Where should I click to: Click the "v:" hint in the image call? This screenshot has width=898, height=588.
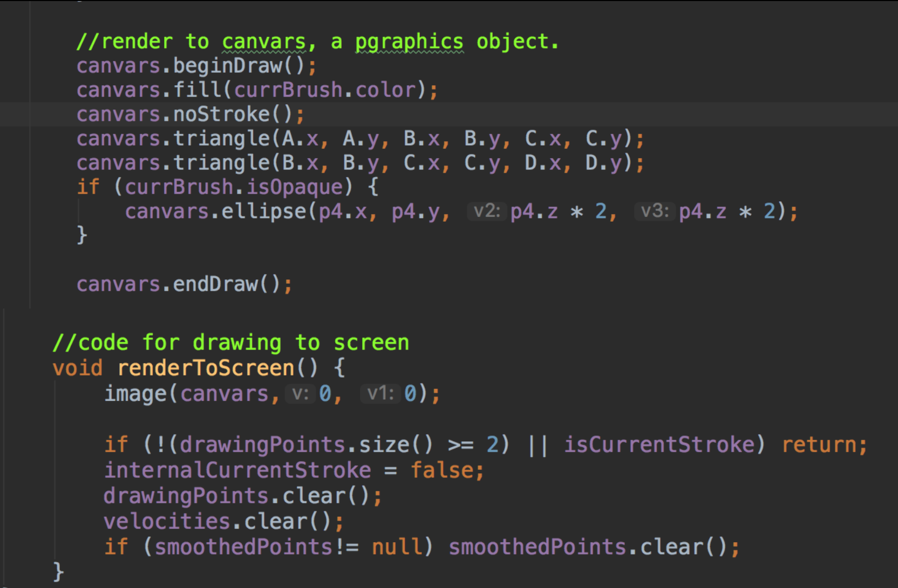click(x=300, y=393)
